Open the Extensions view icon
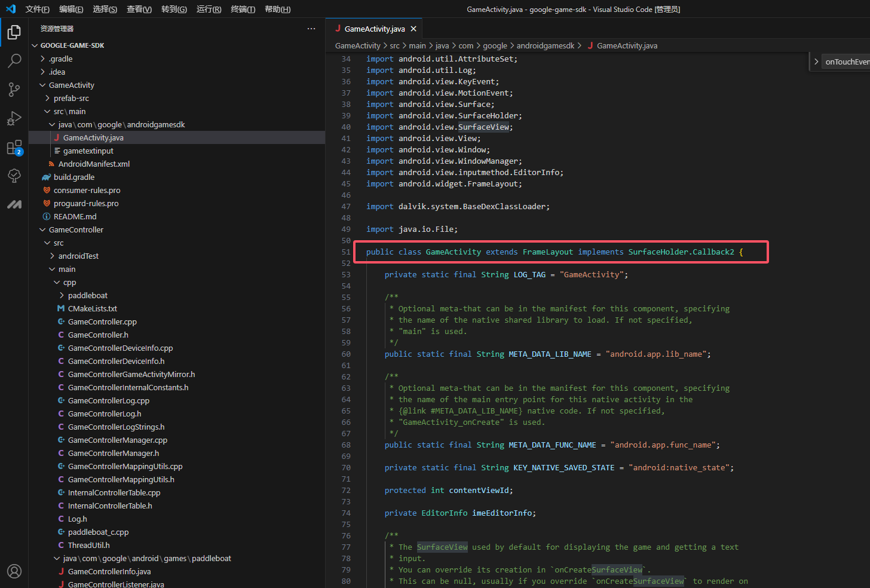 (x=14, y=148)
